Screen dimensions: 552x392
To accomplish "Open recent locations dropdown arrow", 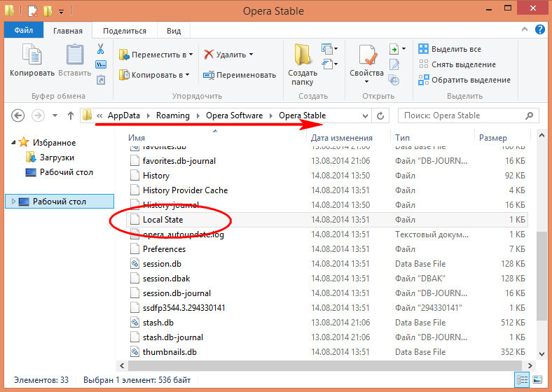I will 55,115.
